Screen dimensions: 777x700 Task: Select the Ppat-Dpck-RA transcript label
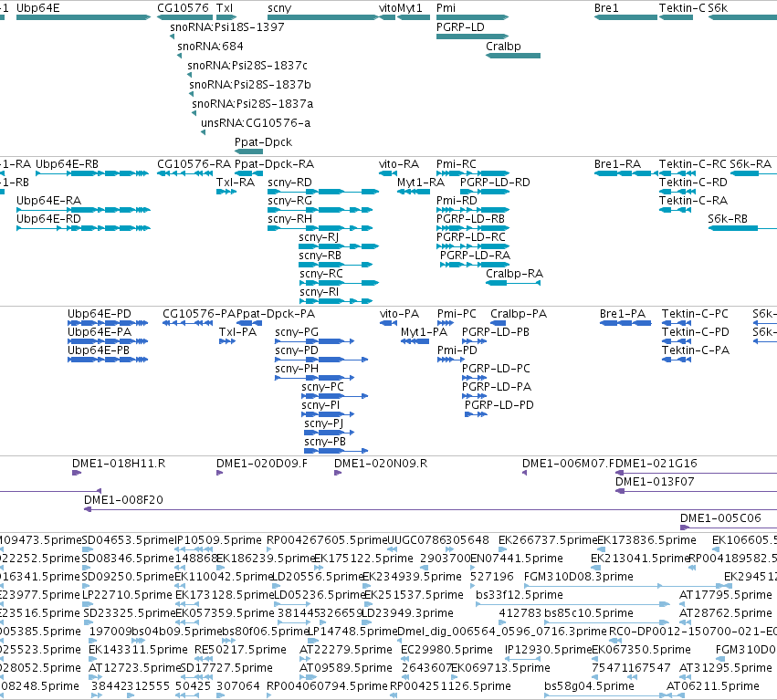tap(274, 164)
